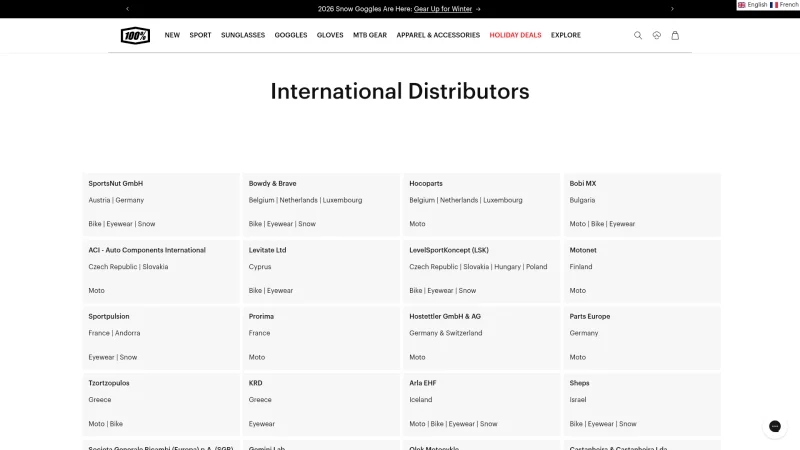Viewport: 800px width, 450px height.
Task: Select the LevelSportKoncept (LSK) name
Action: pyautogui.click(x=449, y=250)
